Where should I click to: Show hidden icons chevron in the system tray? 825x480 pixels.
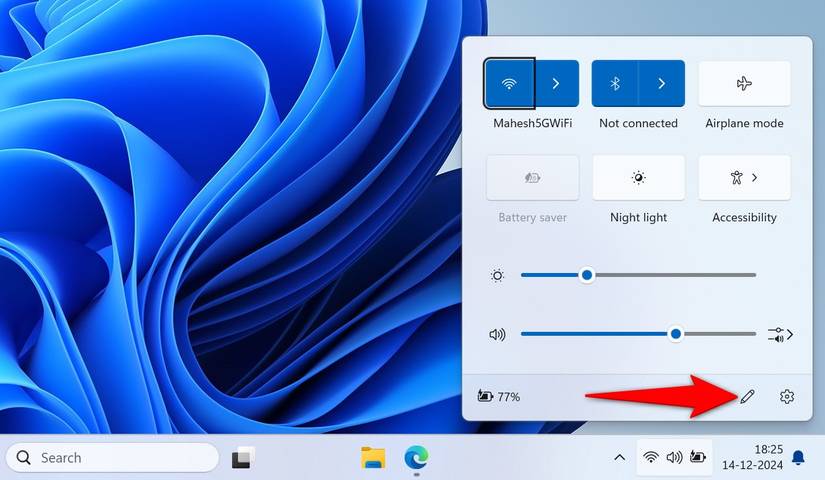click(x=620, y=457)
